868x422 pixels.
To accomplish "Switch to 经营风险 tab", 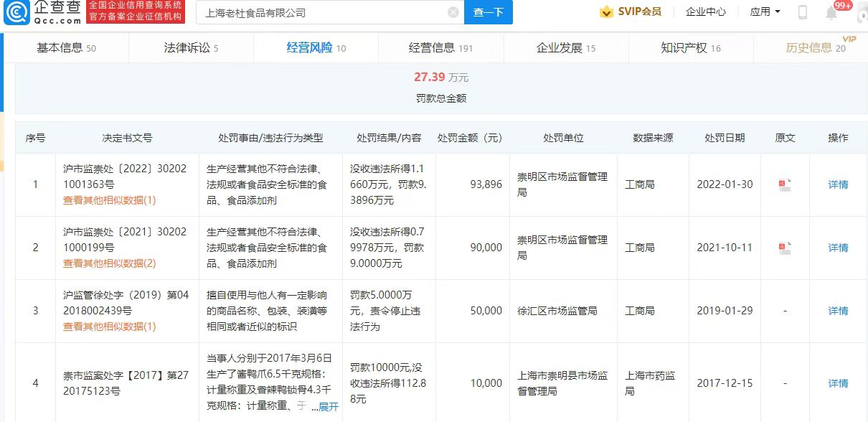I will coord(316,48).
